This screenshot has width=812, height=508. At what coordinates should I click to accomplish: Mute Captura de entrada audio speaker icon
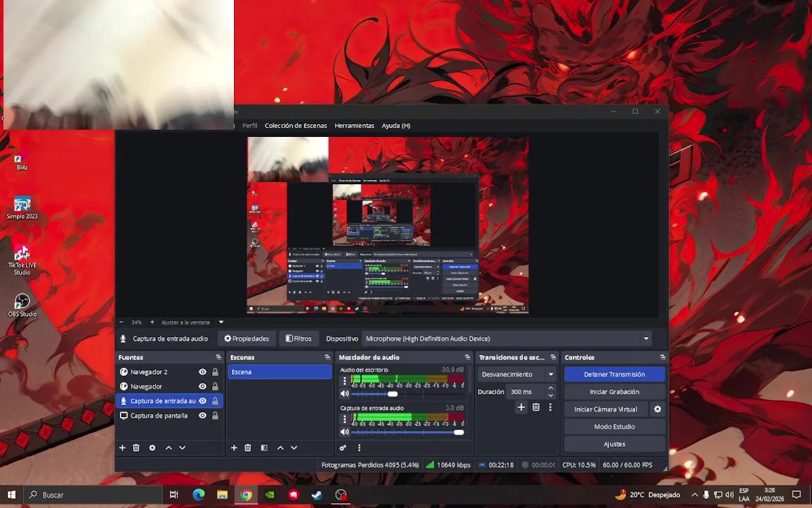[x=345, y=432]
